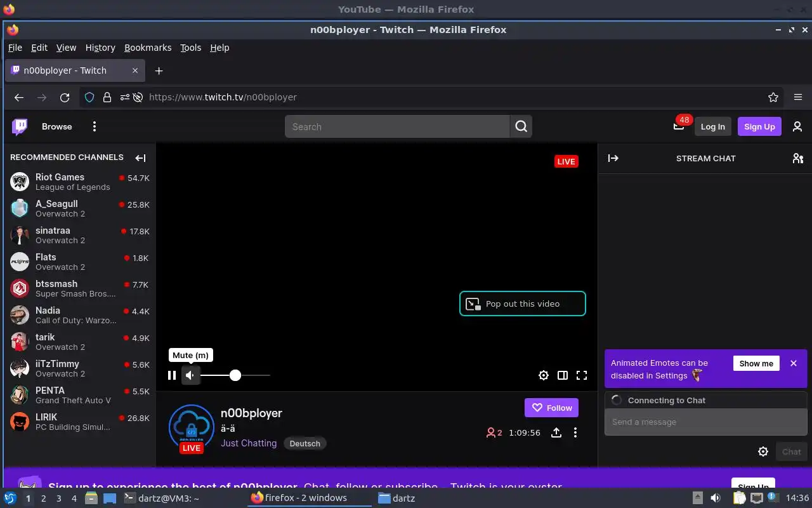Reload the current page
812x508 pixels.
click(x=65, y=97)
